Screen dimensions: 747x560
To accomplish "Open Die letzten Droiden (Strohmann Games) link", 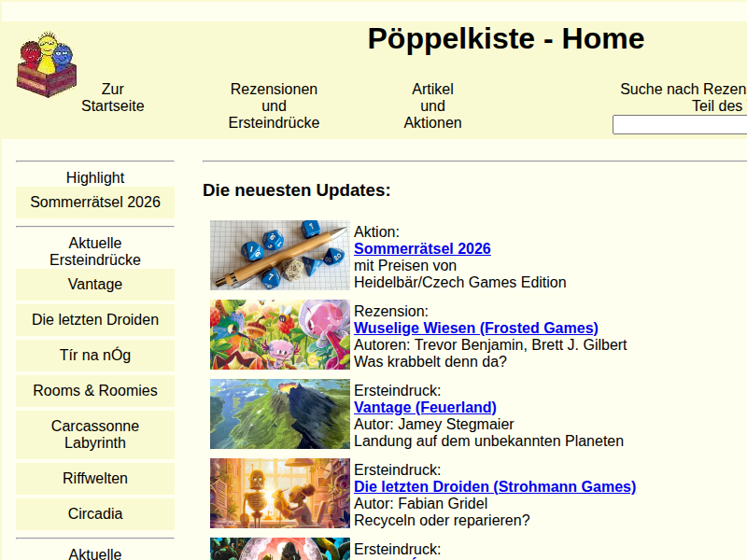I will click(x=495, y=486).
